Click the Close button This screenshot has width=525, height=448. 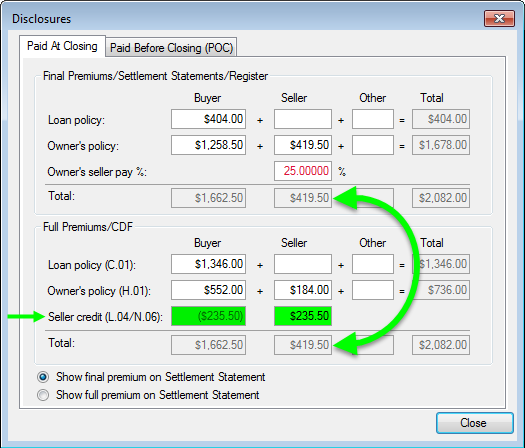click(474, 423)
